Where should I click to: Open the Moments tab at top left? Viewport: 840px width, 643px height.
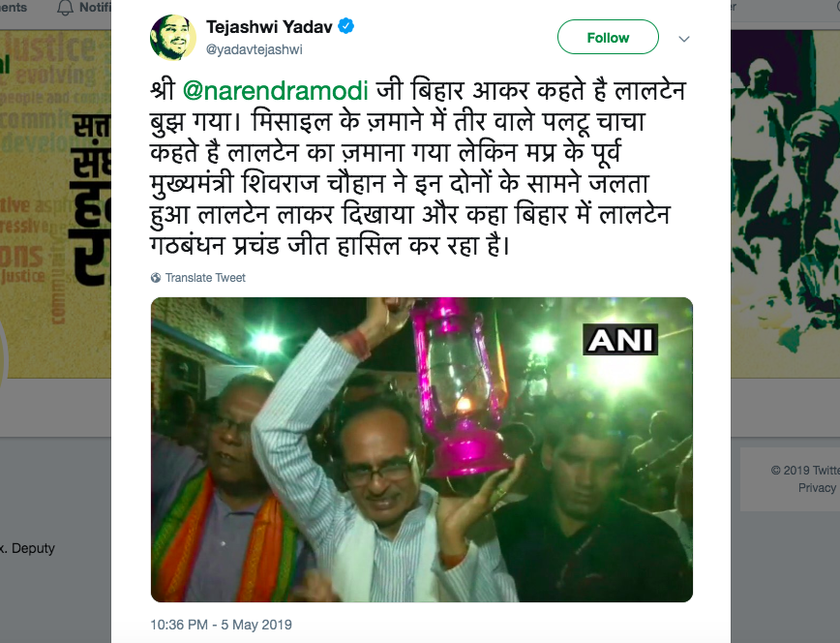14,8
